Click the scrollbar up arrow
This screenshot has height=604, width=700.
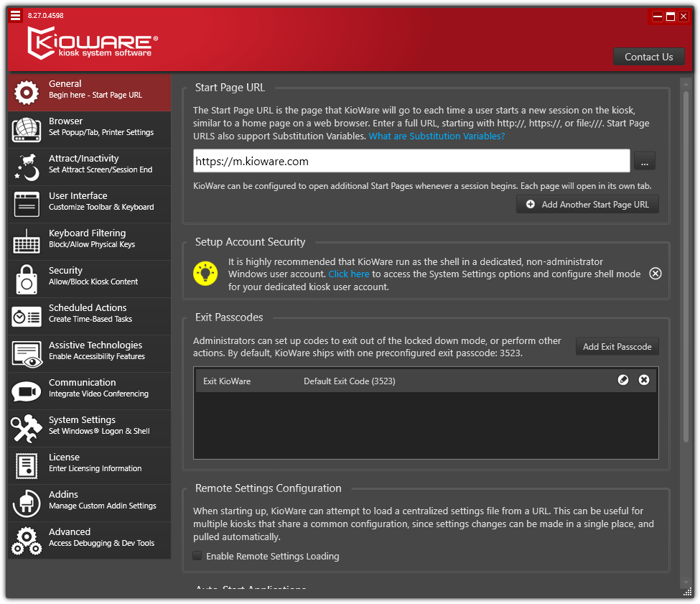pyautogui.click(x=686, y=83)
